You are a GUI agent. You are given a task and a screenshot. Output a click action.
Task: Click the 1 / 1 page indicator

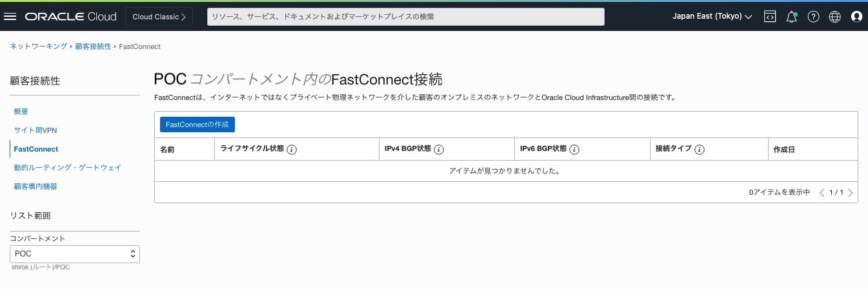click(x=836, y=192)
